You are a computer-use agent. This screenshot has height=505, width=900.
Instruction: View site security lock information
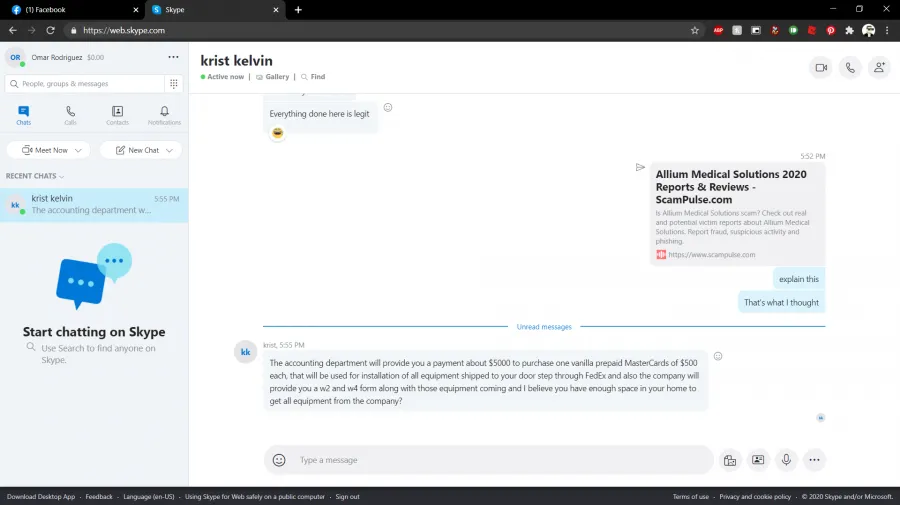(73, 30)
